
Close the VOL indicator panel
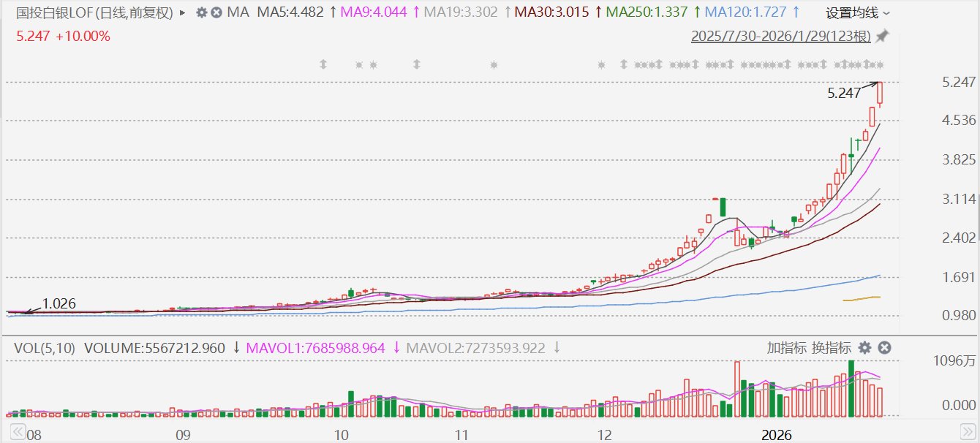coord(884,347)
